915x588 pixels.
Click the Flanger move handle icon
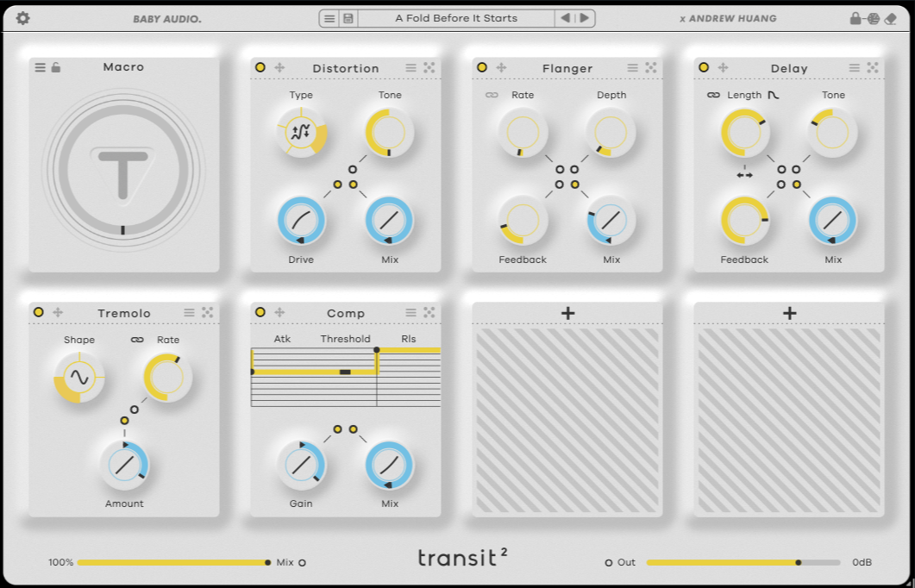pyautogui.click(x=501, y=67)
